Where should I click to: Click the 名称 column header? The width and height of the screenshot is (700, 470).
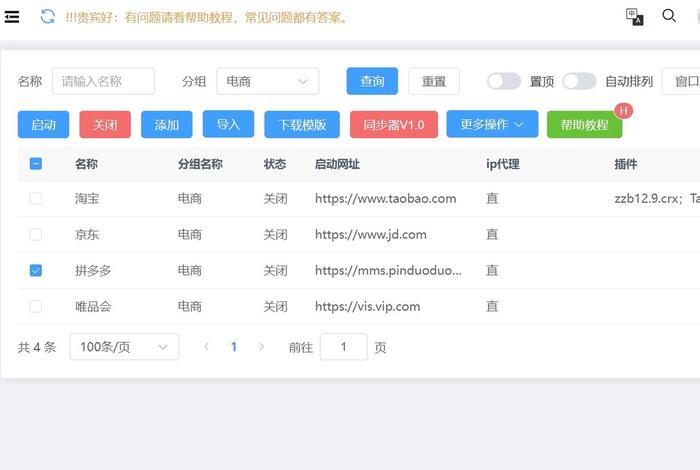86,164
